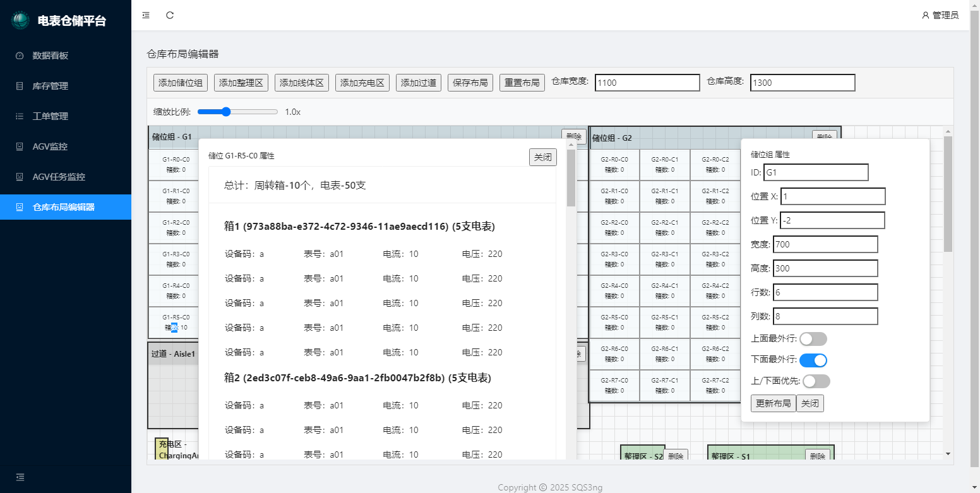
Task: Disable the 下面最外行 switch
Action: tap(813, 360)
